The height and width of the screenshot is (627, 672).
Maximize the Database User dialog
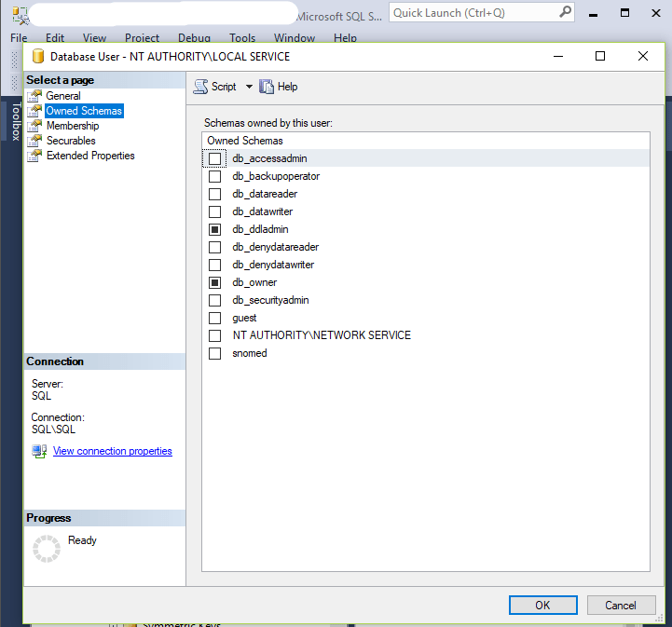(600, 56)
